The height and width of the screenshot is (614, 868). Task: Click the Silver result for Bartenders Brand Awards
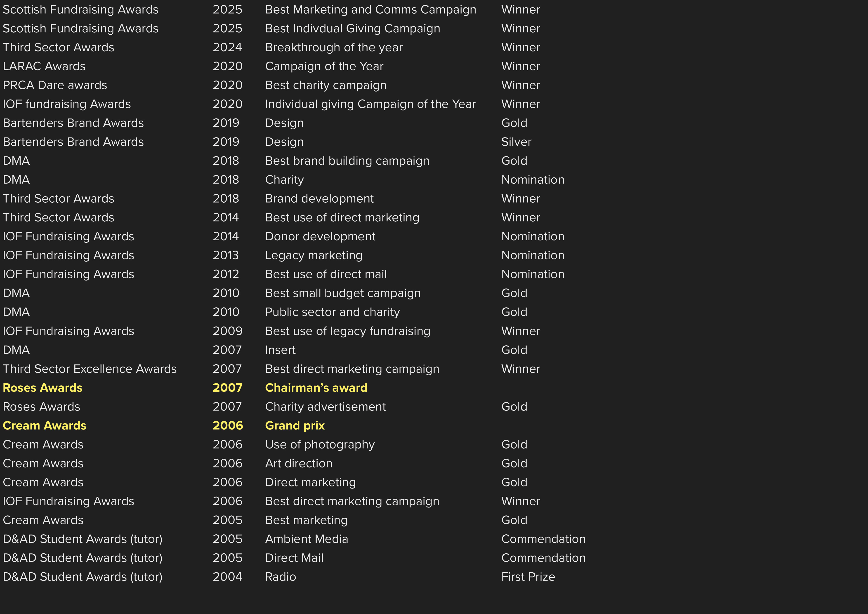pyautogui.click(x=516, y=142)
